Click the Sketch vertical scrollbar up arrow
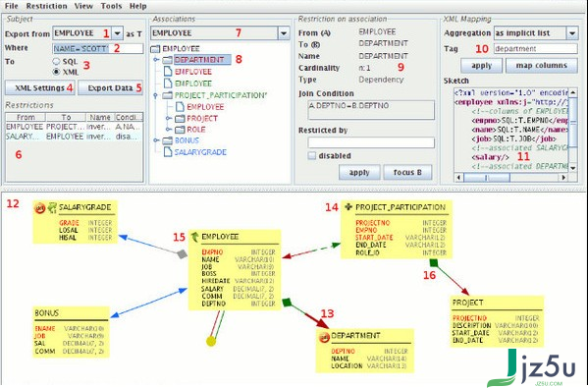The width and height of the screenshot is (588, 388). pyautogui.click(x=572, y=92)
